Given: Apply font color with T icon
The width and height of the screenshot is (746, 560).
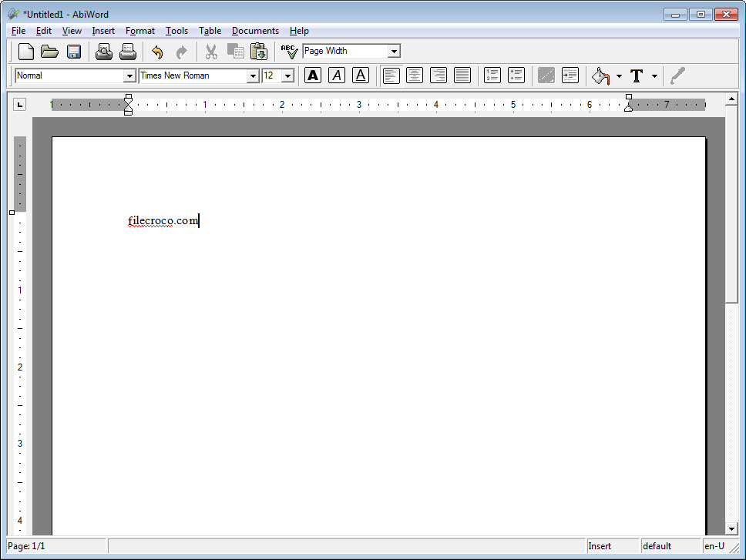Looking at the screenshot, I should (x=637, y=76).
